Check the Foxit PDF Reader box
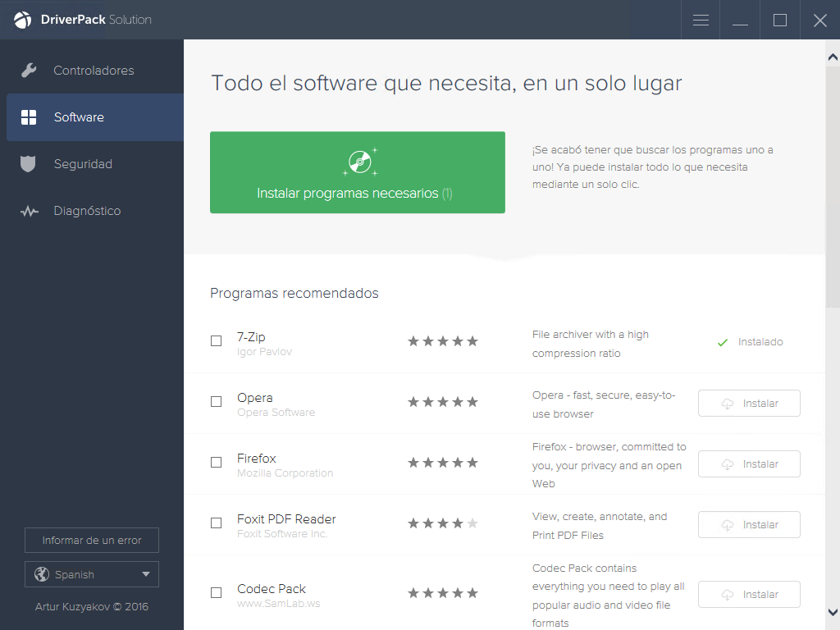The width and height of the screenshot is (840, 630). click(216, 523)
